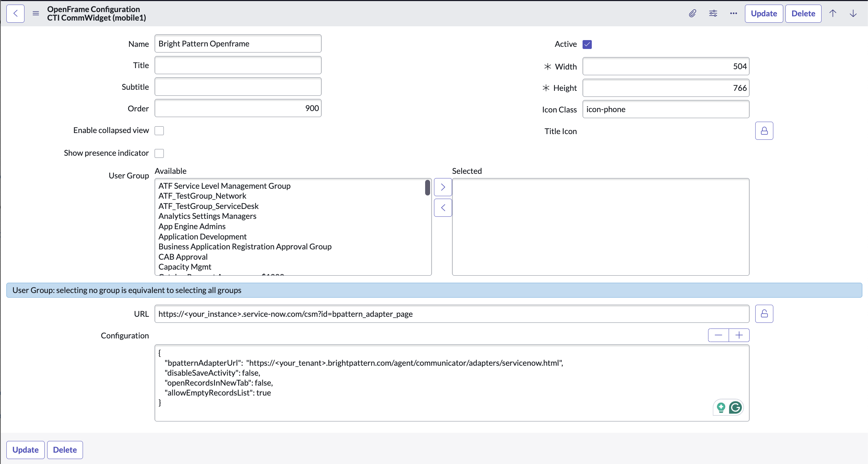Click into the Name field
This screenshot has height=464, width=868.
pyautogui.click(x=238, y=44)
